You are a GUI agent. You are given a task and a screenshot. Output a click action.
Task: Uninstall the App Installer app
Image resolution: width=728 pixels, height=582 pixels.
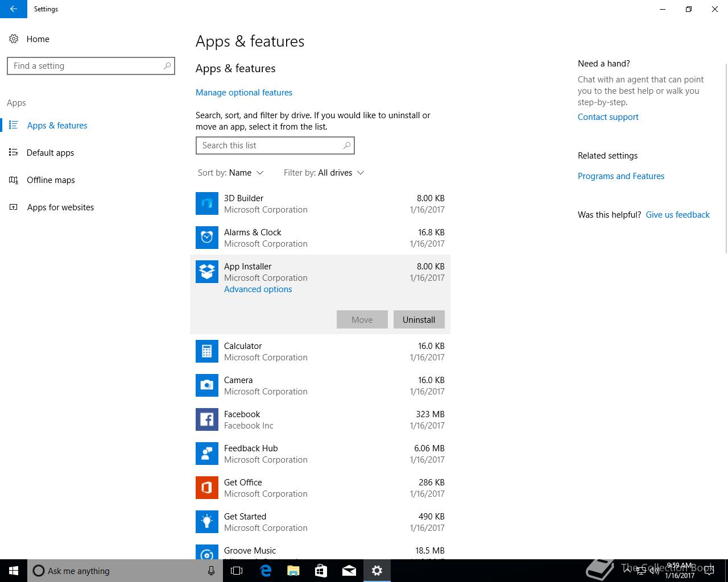click(x=419, y=319)
